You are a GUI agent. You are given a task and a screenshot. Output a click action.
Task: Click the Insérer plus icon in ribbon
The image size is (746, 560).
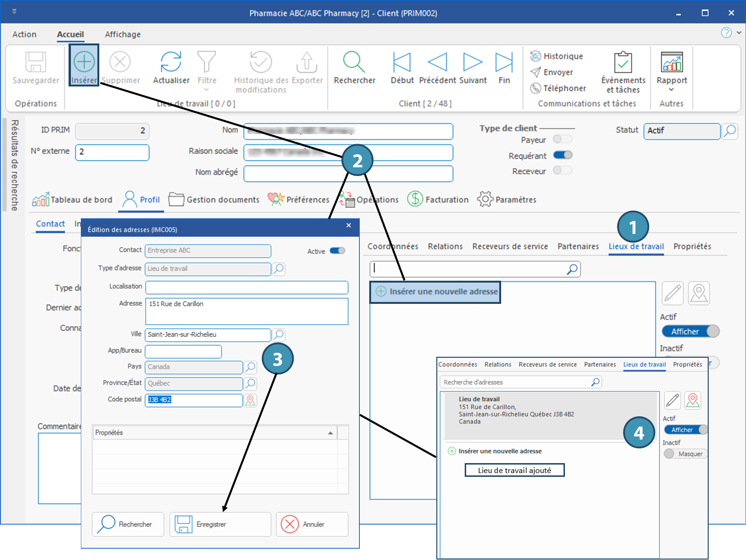coord(84,62)
